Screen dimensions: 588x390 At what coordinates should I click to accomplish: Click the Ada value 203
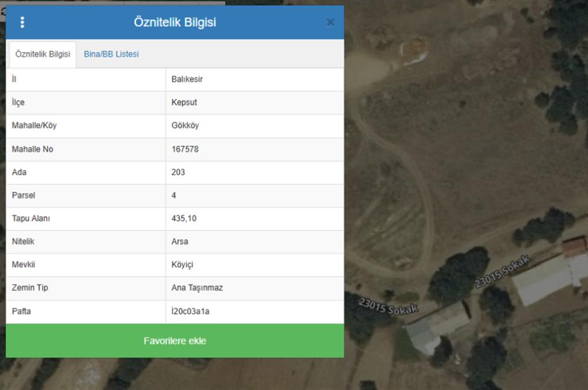pyautogui.click(x=178, y=172)
